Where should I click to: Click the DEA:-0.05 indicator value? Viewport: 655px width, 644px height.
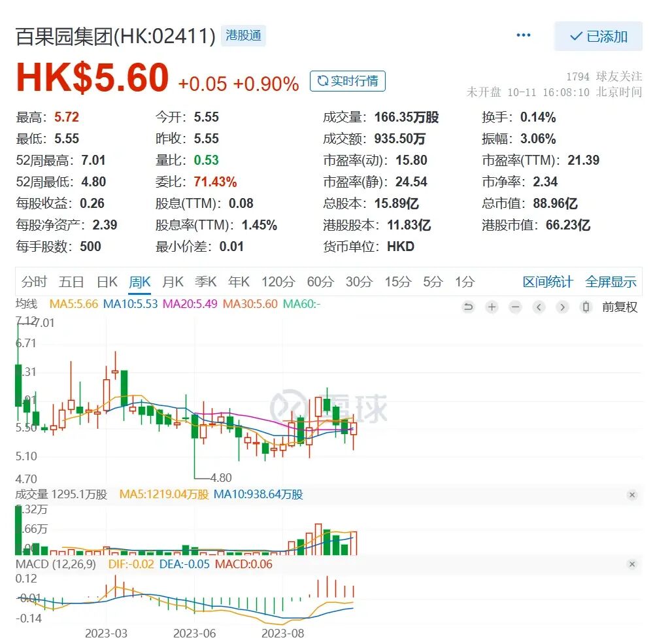click(184, 564)
